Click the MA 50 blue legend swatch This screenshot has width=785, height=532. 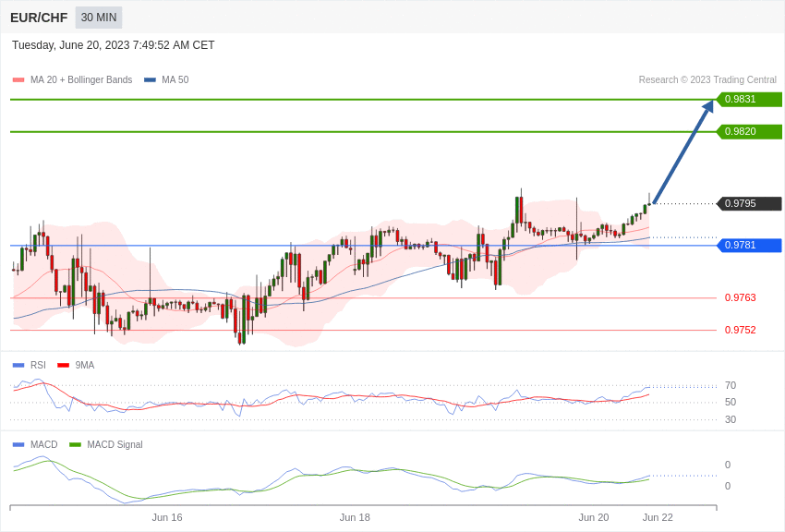coord(151,80)
